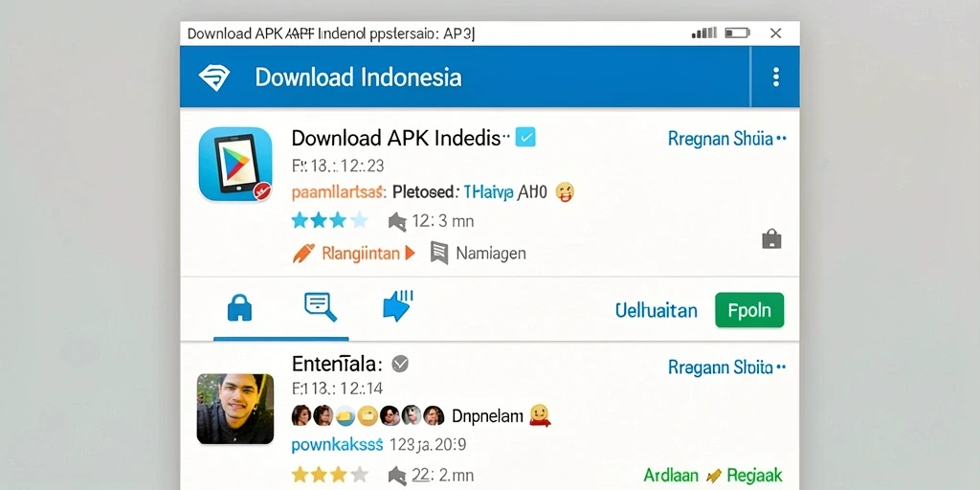Click the Namiagen label

click(491, 253)
